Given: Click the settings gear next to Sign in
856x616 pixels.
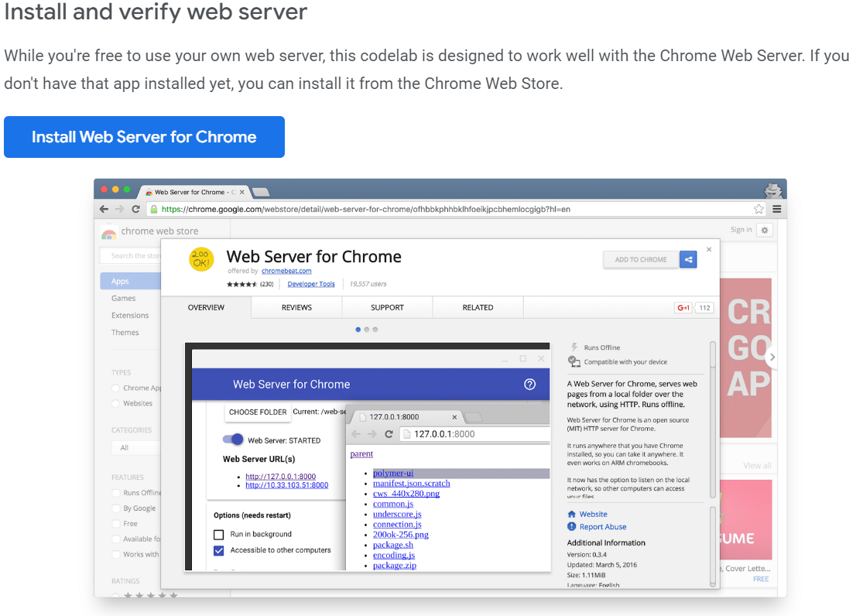Looking at the screenshot, I should pyautogui.click(x=763, y=231).
